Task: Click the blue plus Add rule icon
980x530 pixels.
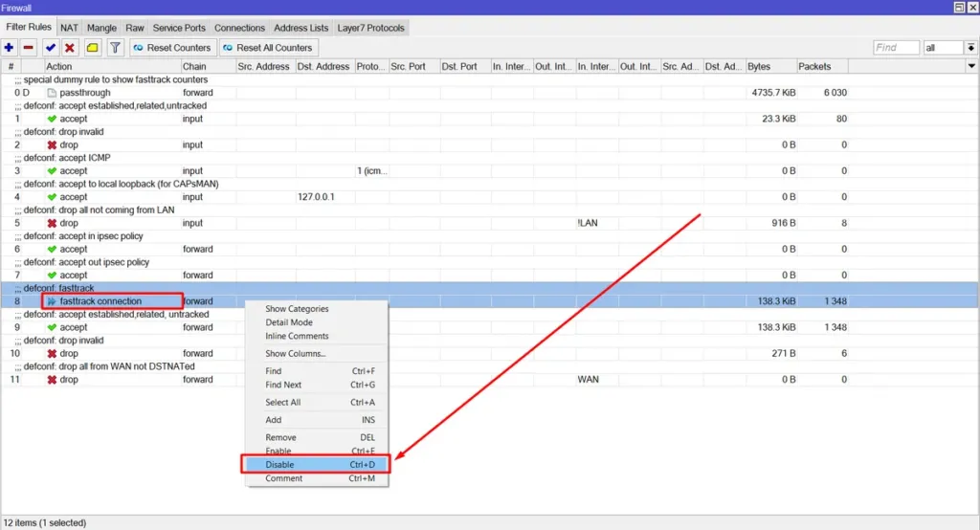Action: point(11,47)
